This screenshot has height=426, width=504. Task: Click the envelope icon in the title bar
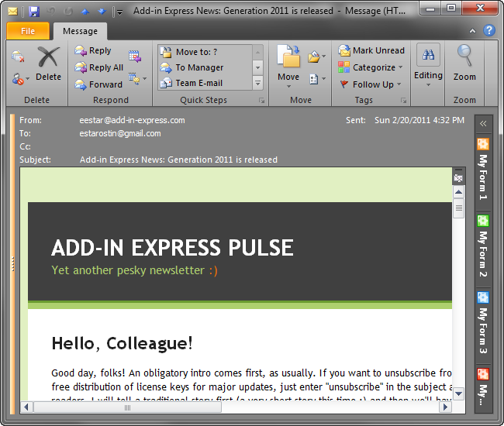click(x=12, y=12)
